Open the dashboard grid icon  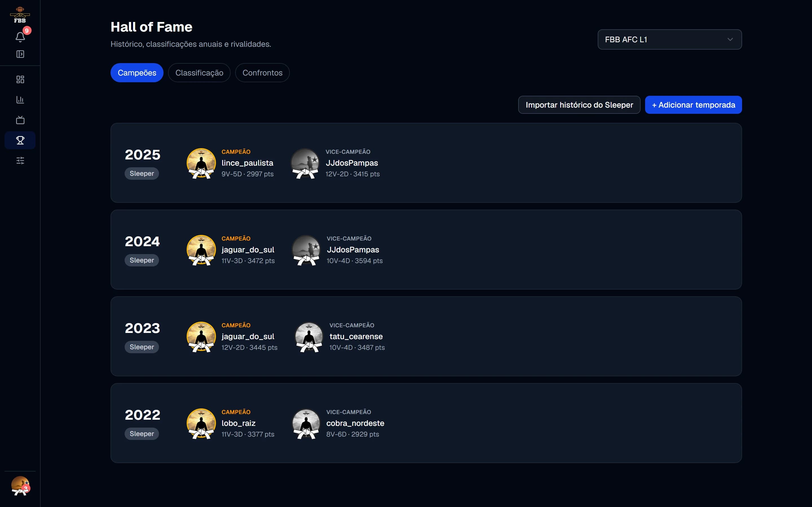20,79
